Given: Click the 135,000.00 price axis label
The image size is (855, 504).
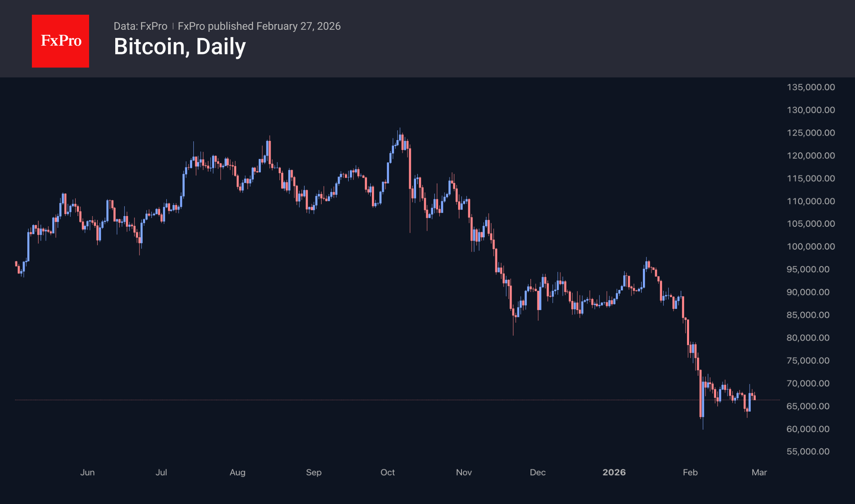Looking at the screenshot, I should tap(811, 87).
